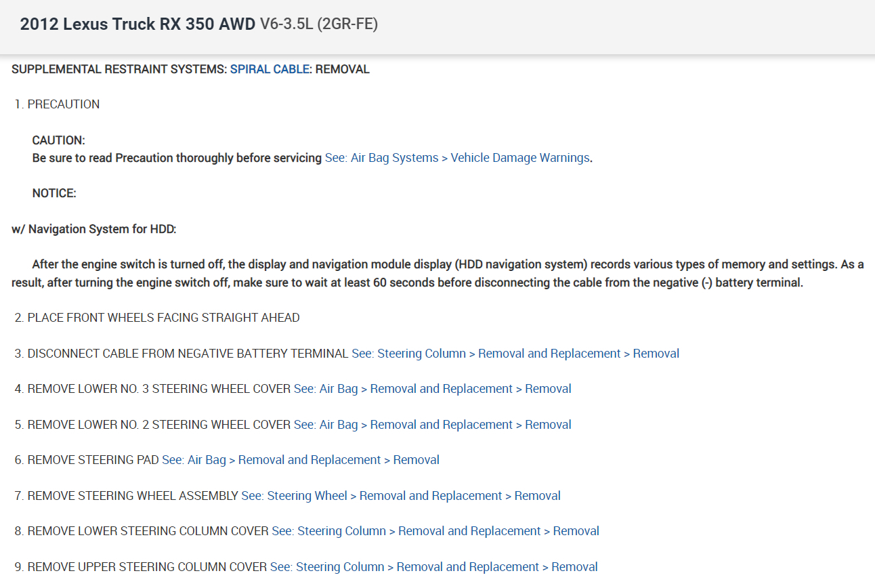Click the 2012 Lexus Truck RX 350 AWD title
875x588 pixels.
tap(137, 24)
